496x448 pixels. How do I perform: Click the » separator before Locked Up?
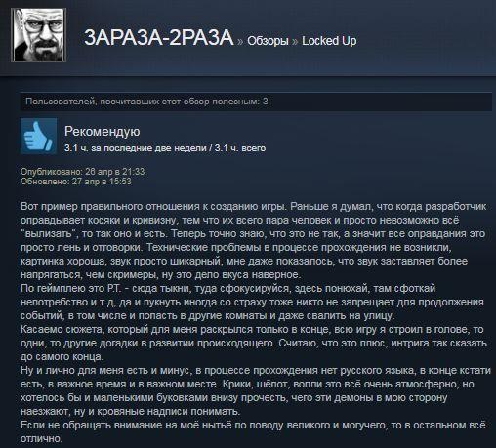[295, 42]
